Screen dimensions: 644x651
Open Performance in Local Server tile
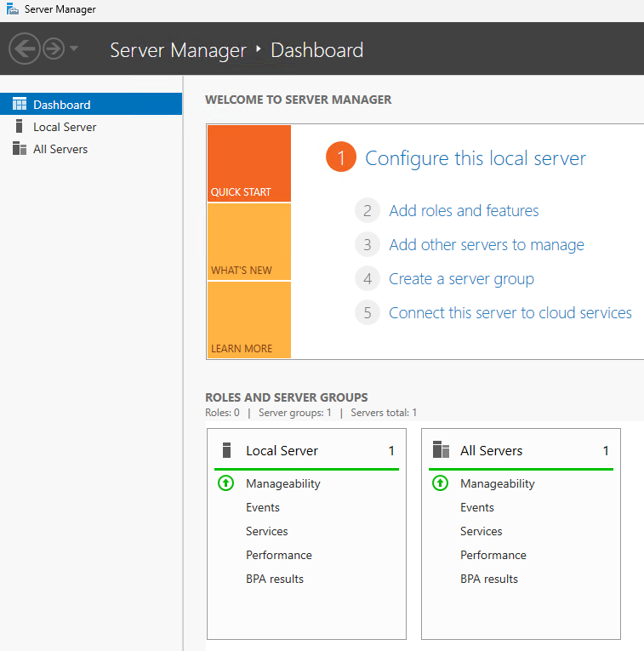pos(279,555)
